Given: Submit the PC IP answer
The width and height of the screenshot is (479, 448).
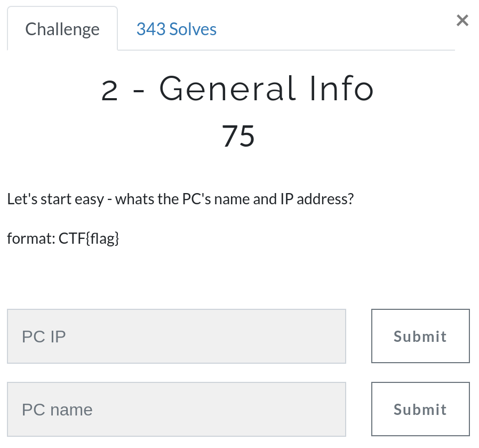Looking at the screenshot, I should pos(420,337).
